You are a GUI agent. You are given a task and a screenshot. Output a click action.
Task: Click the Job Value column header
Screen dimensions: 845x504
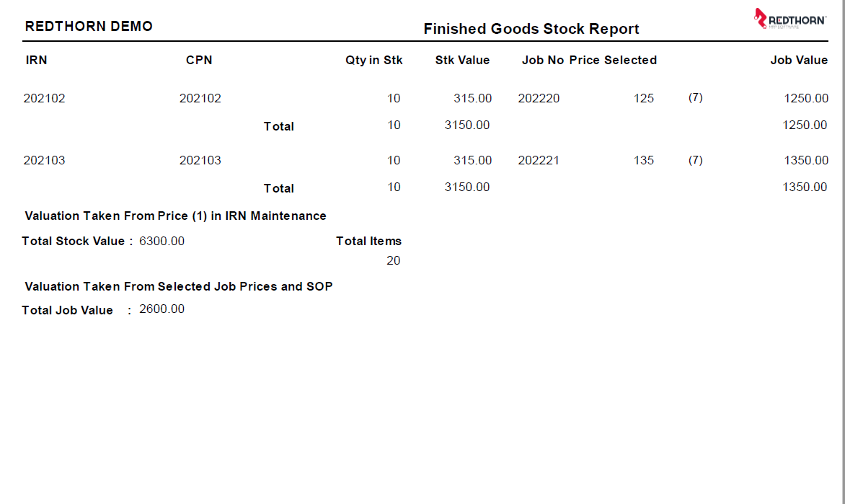pos(799,61)
